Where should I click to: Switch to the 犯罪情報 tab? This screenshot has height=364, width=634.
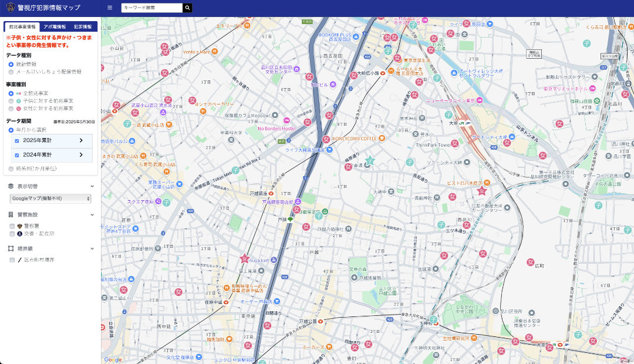pos(83,26)
